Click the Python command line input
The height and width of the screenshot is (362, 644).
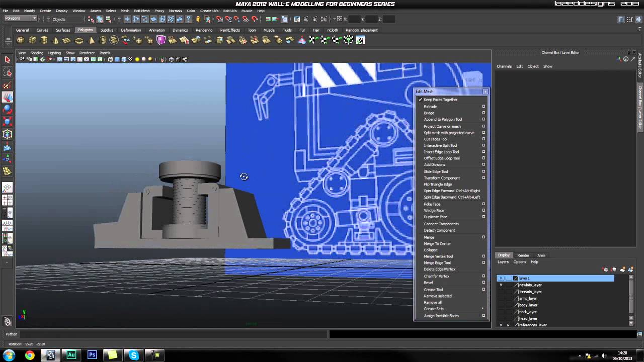174,334
